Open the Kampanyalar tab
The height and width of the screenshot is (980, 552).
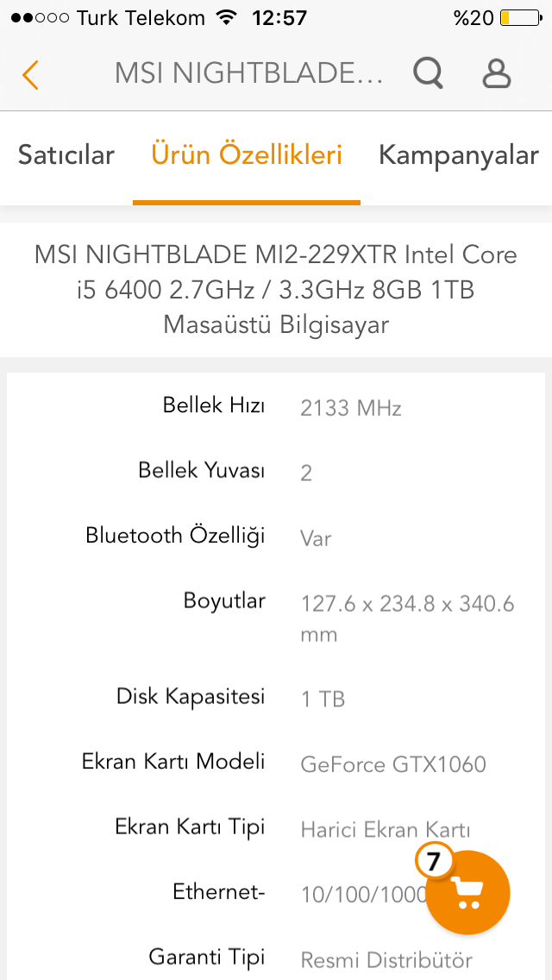tap(458, 155)
